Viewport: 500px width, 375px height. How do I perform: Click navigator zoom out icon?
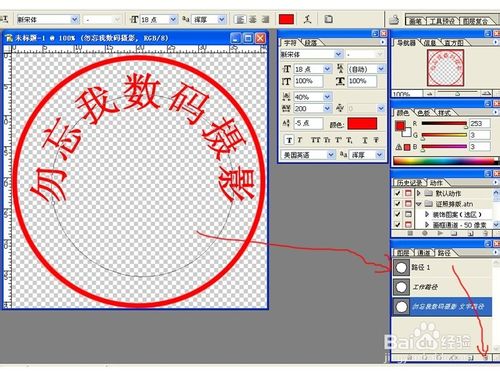click(429, 94)
